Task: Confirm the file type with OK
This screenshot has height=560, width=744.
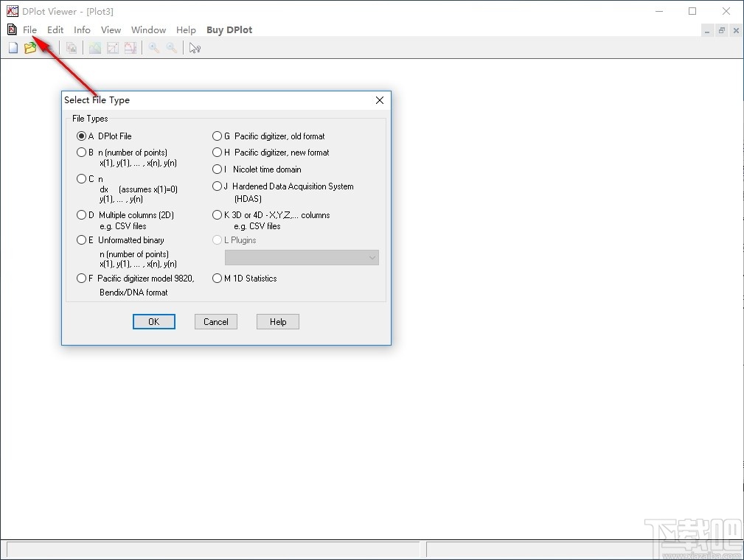Action: pos(153,321)
